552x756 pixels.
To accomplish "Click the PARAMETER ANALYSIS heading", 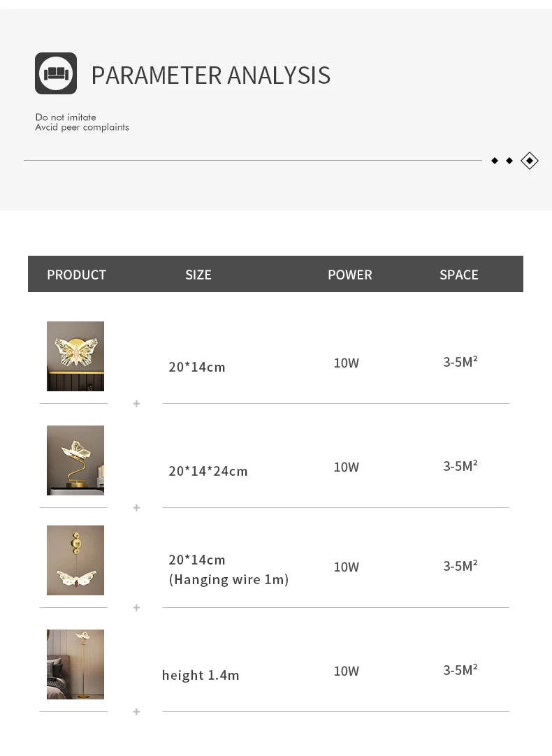I will click(x=210, y=75).
